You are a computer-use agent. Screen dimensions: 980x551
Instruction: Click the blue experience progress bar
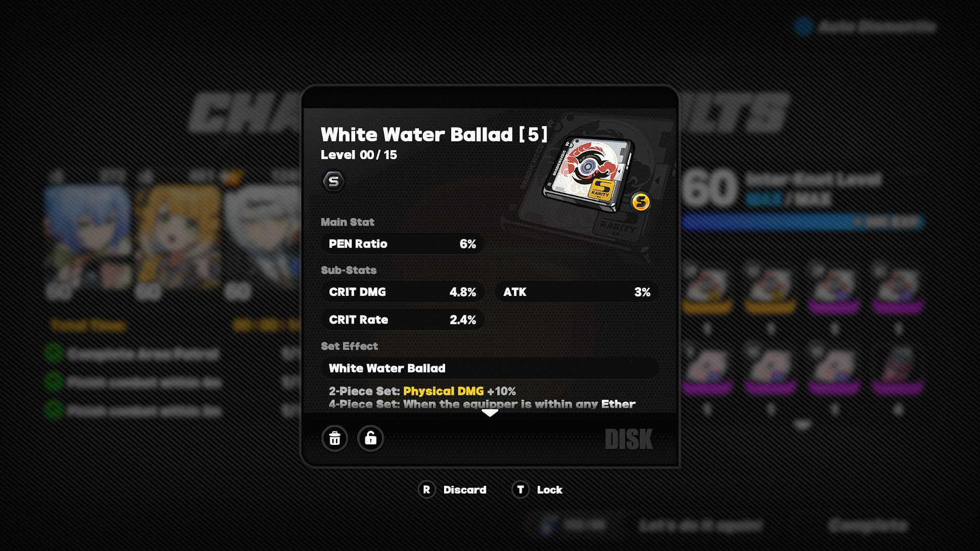[802, 222]
